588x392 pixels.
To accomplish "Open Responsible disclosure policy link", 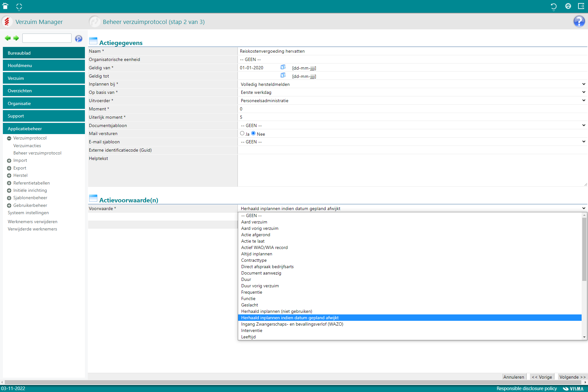I will (x=526, y=388).
